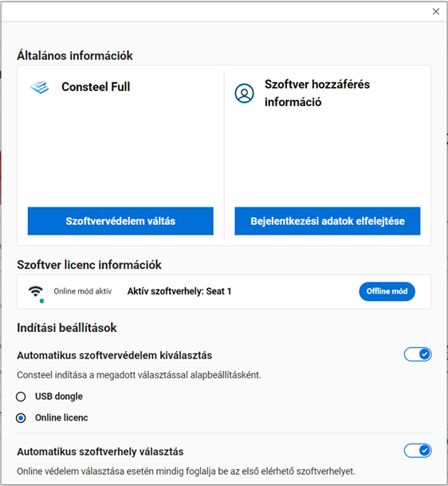Switch to Offline mód

(x=387, y=291)
